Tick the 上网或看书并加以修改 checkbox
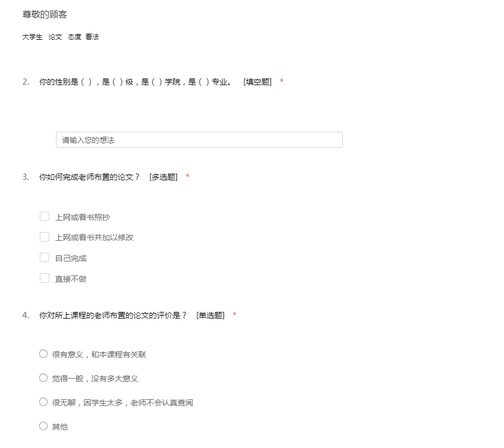Screen dimensions: 504x448 tap(45, 237)
